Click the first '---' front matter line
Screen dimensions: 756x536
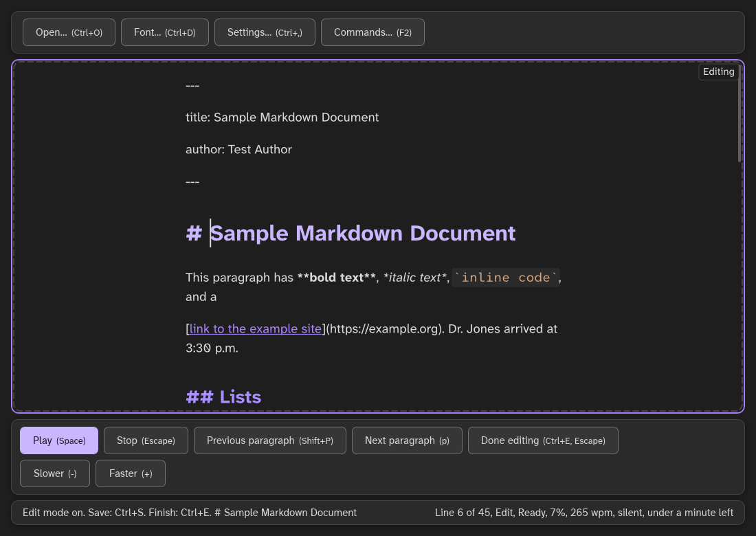coord(192,85)
